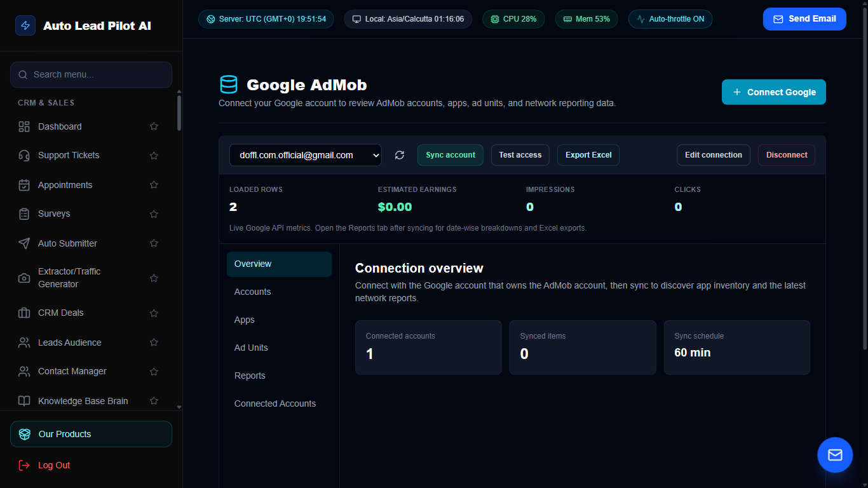This screenshot has height=488, width=868.
Task: Click the Log Out arrow icon
Action: [24, 465]
